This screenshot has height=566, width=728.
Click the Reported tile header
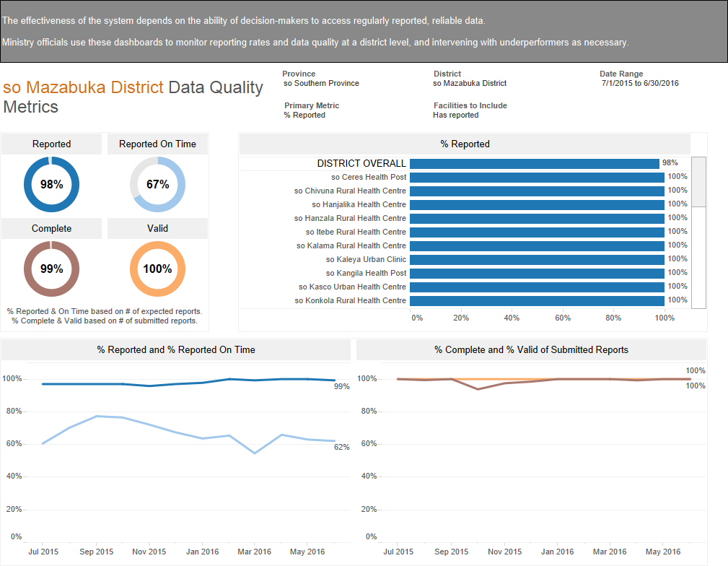51,144
